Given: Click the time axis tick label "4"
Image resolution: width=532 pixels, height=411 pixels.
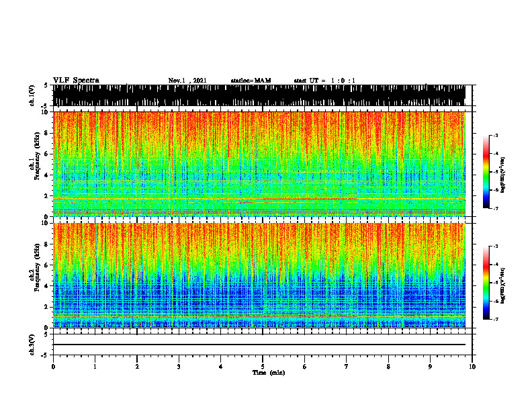Looking at the screenshot, I should [221, 367].
